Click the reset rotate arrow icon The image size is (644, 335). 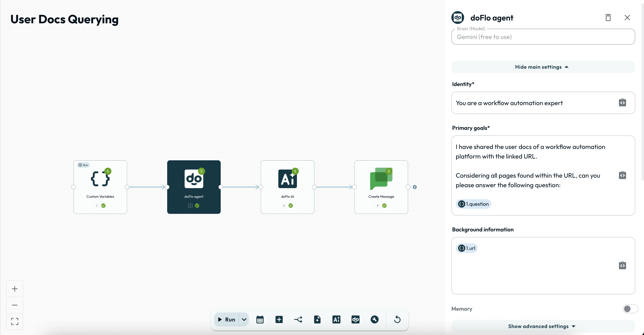(x=397, y=319)
